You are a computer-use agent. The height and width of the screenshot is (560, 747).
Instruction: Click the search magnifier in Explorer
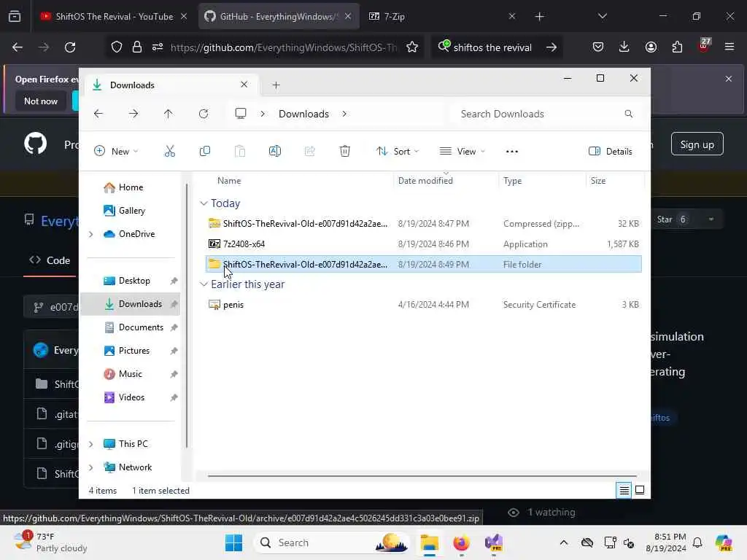coord(628,114)
